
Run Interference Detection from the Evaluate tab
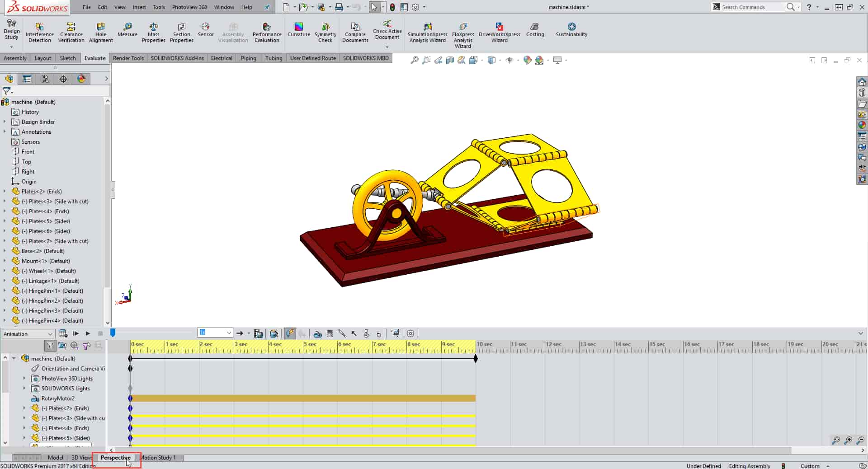click(39, 32)
